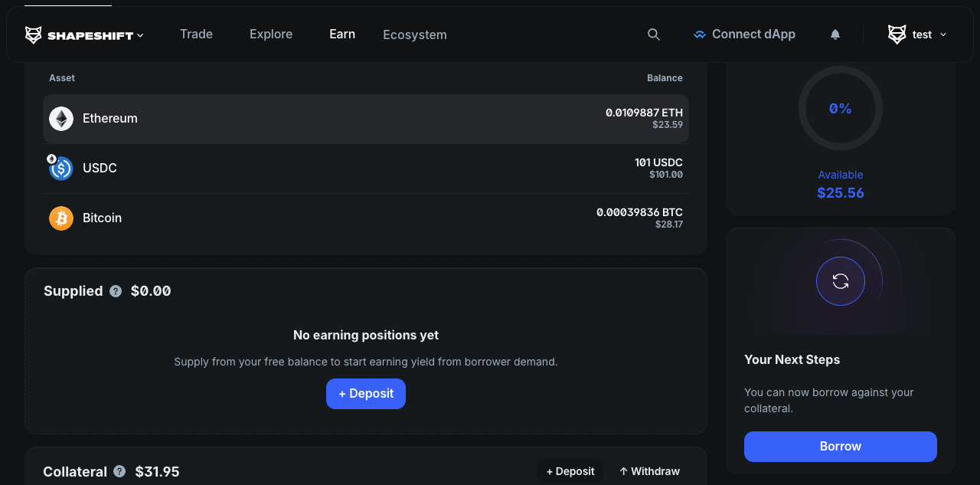Open the test wallet account dropdown

click(918, 34)
